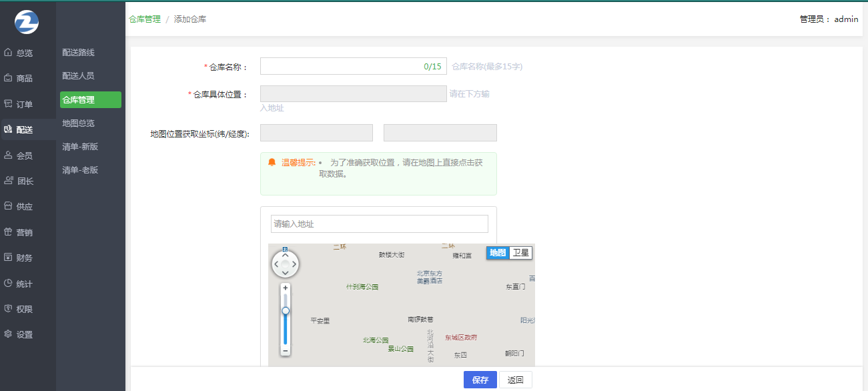Click the 返回 back button
Viewport: 868px width, 391px height.
click(x=515, y=380)
